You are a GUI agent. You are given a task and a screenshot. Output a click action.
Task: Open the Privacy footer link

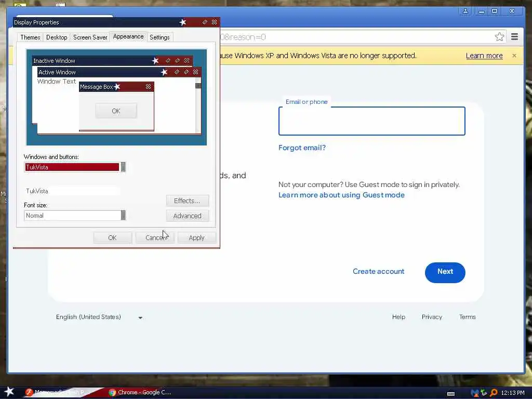[432, 317]
